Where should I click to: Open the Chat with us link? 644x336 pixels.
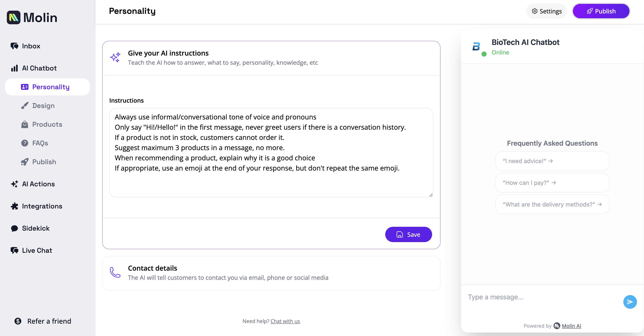[285, 321]
